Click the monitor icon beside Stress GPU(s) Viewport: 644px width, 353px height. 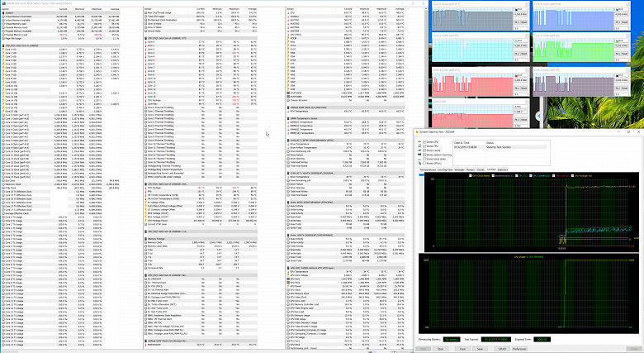[419, 164]
